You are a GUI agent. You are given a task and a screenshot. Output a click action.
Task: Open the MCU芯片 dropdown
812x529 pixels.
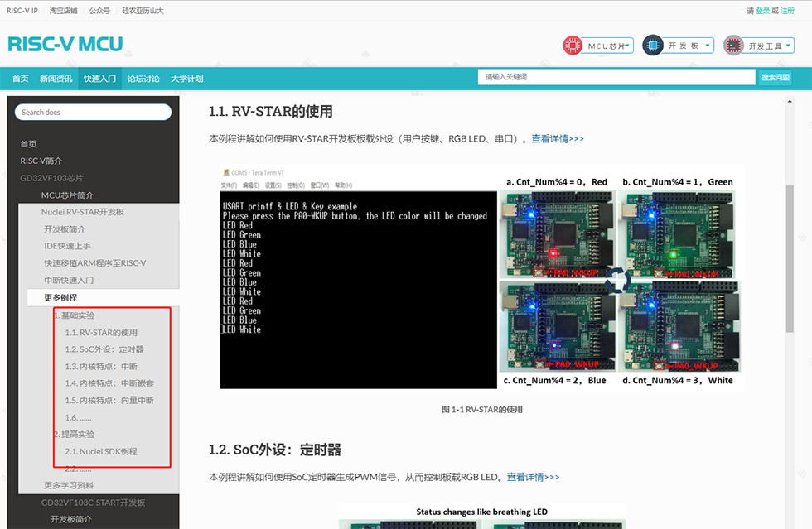609,46
